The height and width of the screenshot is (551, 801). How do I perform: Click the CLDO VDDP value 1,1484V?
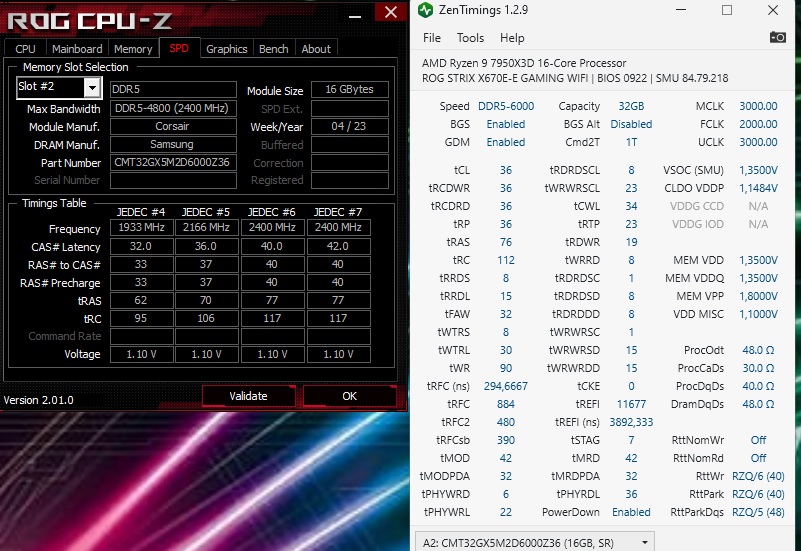[x=758, y=188]
